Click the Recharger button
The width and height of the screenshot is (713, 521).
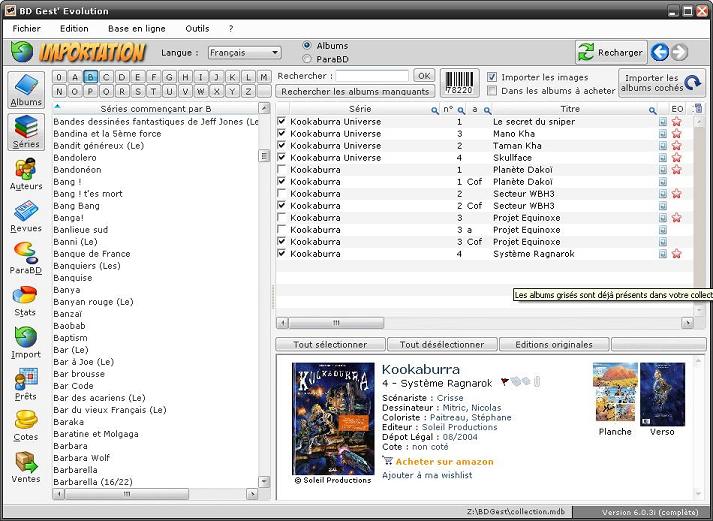[x=611, y=52]
